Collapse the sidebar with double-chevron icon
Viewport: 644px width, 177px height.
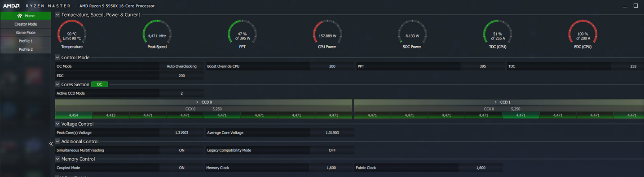tap(51, 144)
